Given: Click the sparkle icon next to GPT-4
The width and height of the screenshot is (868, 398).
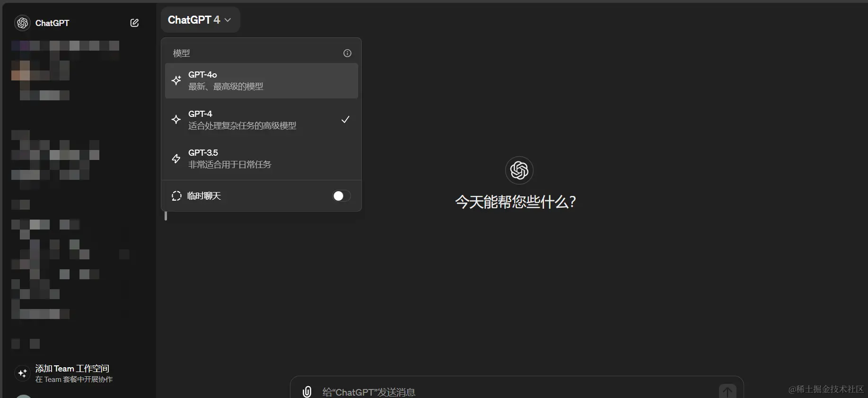Looking at the screenshot, I should (x=176, y=119).
